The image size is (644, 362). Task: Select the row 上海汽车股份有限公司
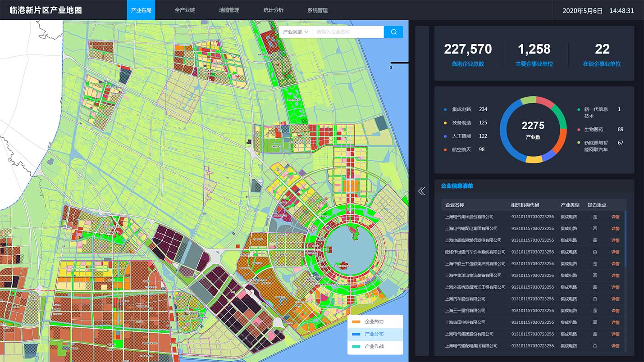(533, 299)
